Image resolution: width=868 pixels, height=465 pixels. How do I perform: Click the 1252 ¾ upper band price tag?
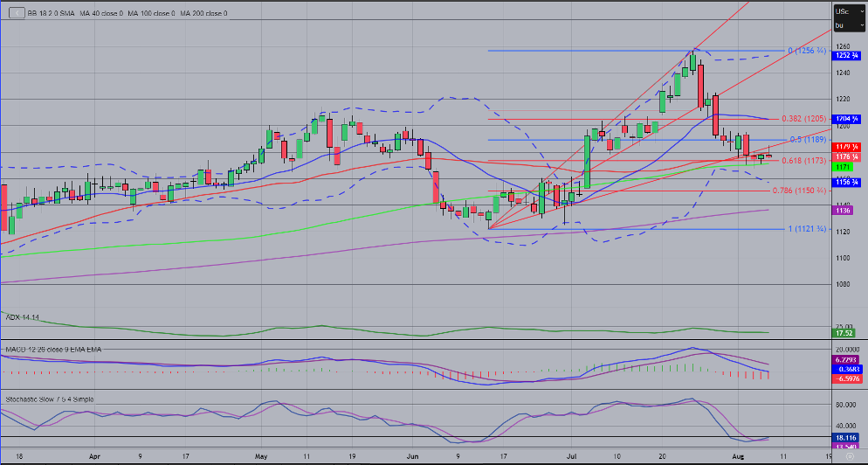pyautogui.click(x=847, y=55)
